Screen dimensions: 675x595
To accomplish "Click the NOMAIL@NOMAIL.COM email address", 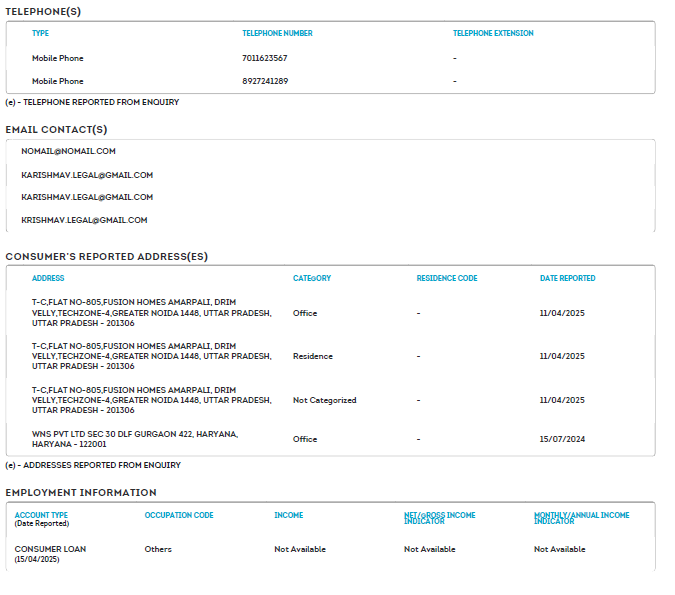I will pos(68,151).
